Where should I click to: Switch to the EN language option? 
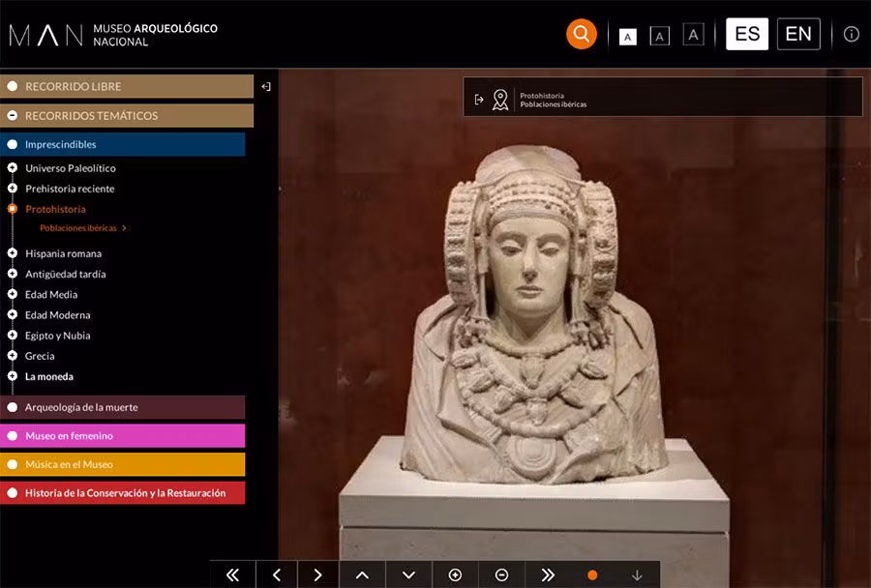798,33
